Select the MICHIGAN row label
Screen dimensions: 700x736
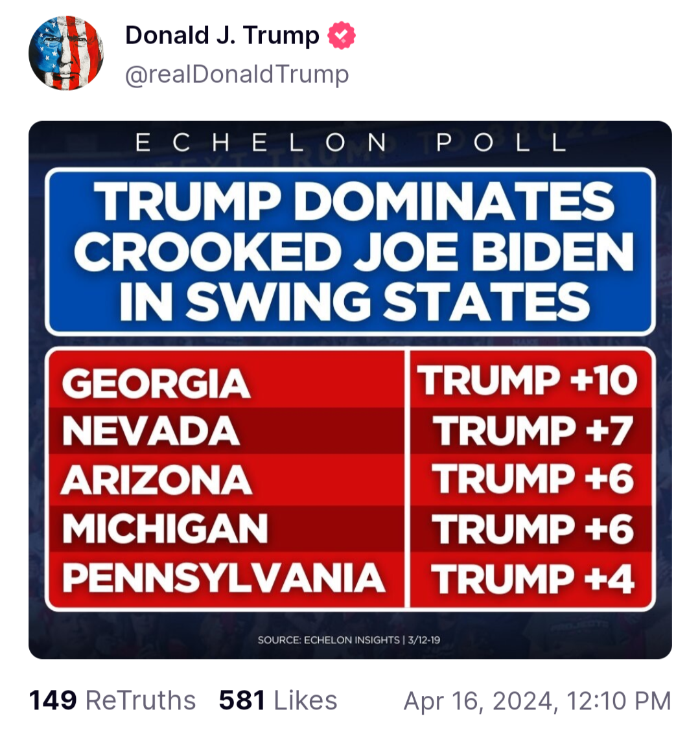(x=165, y=529)
